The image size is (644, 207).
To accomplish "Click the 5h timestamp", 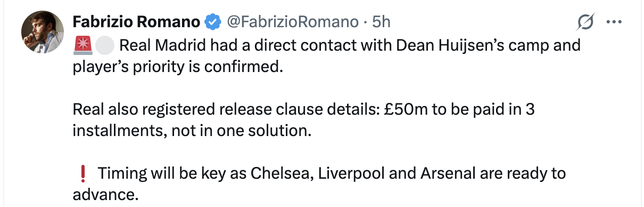I will [x=381, y=22].
